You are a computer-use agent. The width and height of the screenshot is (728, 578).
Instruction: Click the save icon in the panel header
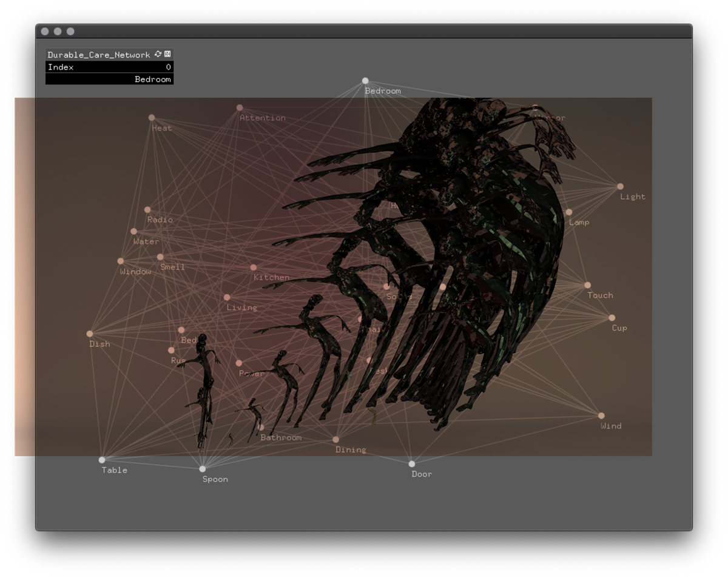click(x=167, y=54)
